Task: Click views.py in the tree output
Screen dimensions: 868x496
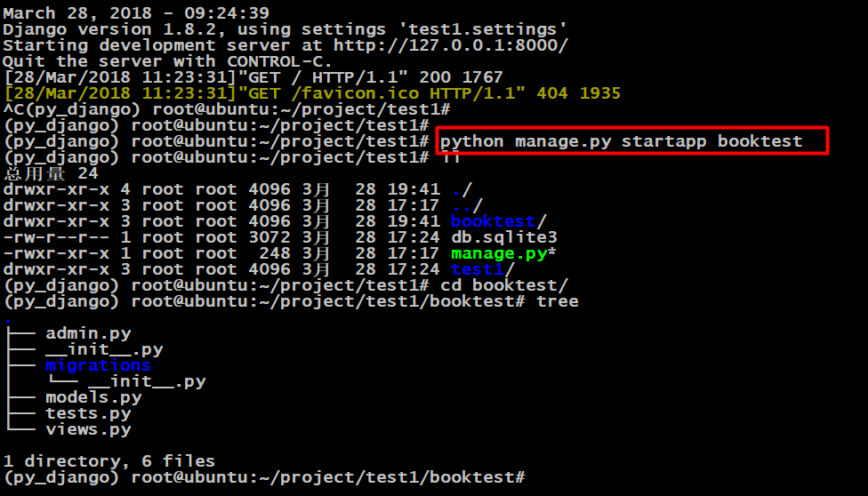Action: coord(88,429)
